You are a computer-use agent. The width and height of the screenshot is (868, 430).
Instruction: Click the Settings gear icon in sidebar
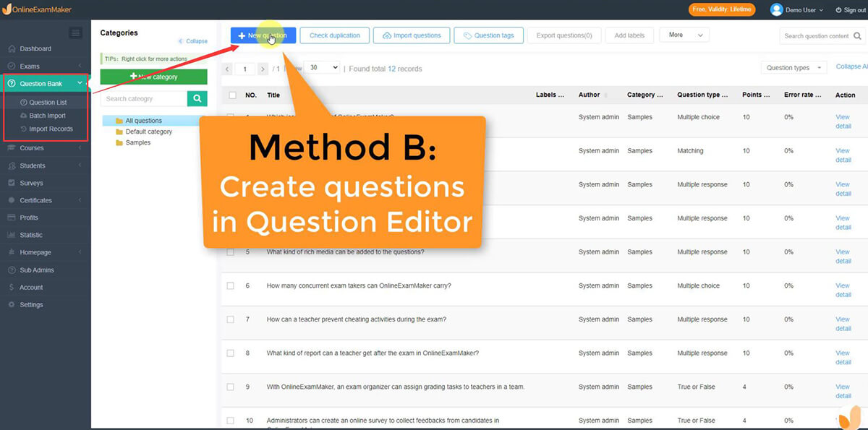12,304
